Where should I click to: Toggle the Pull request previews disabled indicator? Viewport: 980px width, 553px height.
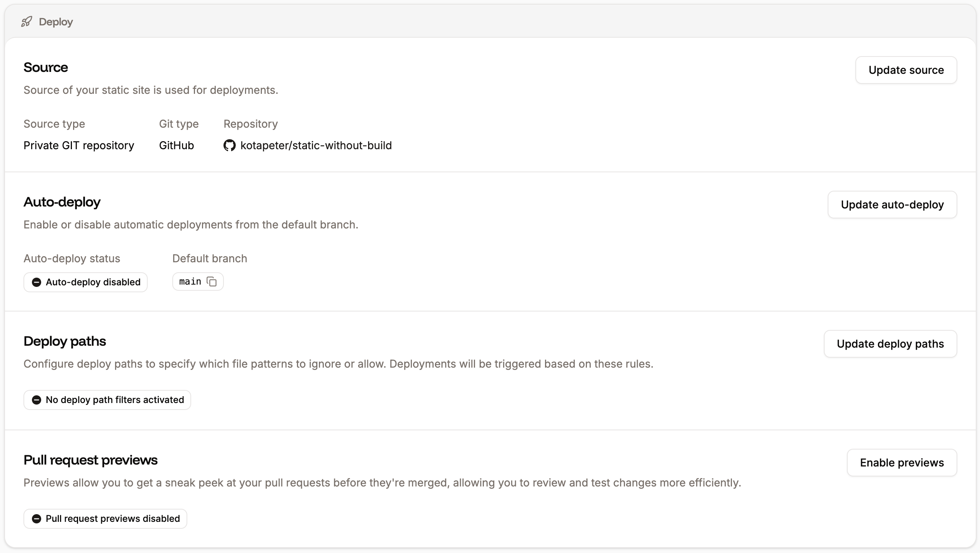105,518
